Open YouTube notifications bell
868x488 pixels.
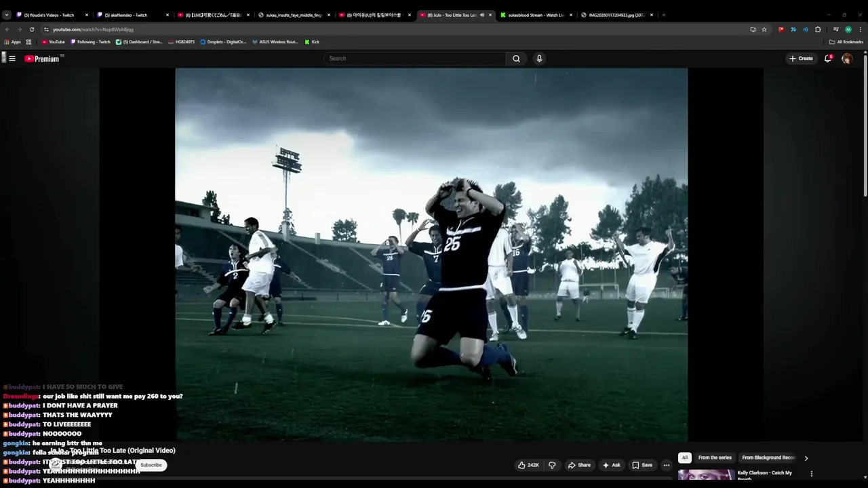coord(828,58)
